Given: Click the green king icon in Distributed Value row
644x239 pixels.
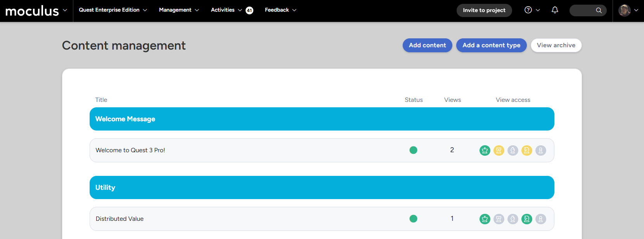Looking at the screenshot, I should 485,219.
